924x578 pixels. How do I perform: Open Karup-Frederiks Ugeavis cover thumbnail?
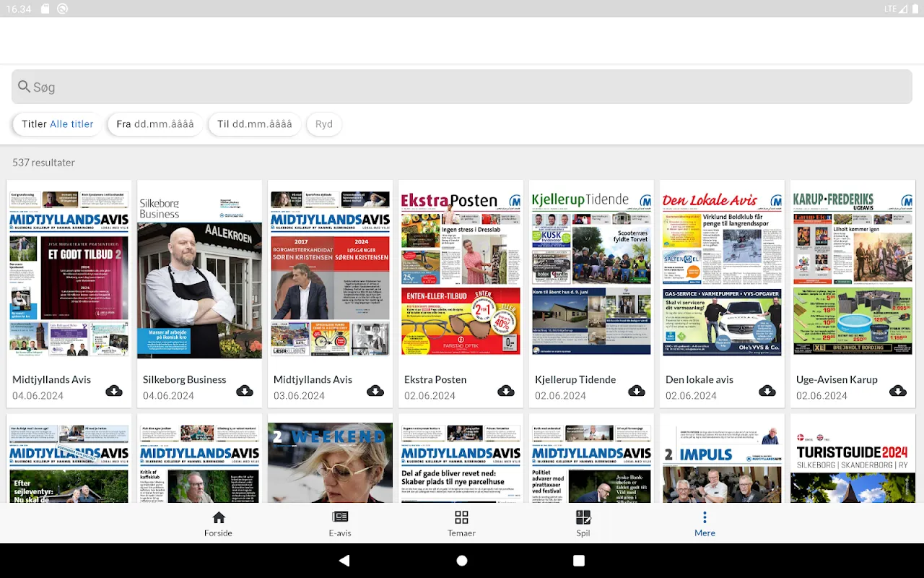coord(853,274)
